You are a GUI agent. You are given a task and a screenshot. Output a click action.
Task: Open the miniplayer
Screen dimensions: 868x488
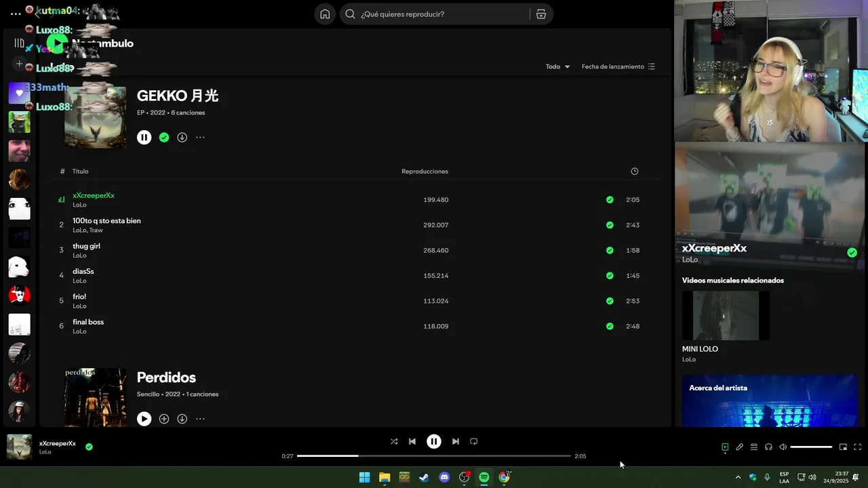point(843,447)
